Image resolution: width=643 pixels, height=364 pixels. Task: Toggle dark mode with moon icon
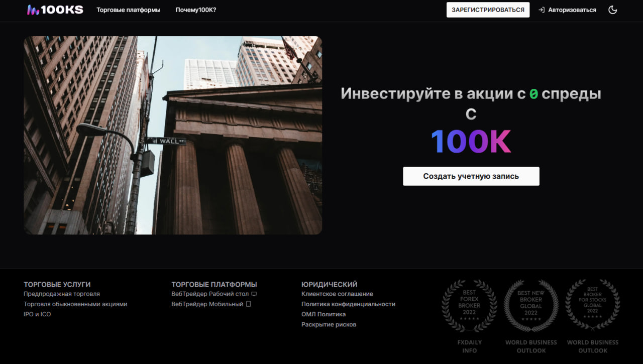pos(612,10)
